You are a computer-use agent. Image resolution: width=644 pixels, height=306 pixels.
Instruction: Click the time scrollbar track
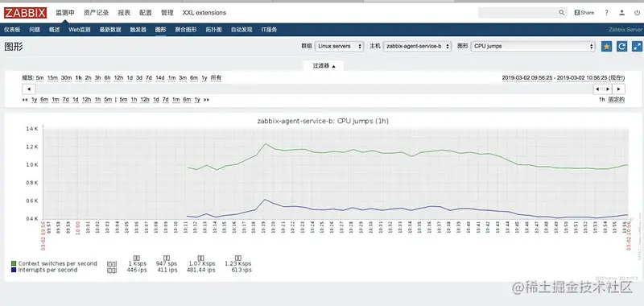314,89
